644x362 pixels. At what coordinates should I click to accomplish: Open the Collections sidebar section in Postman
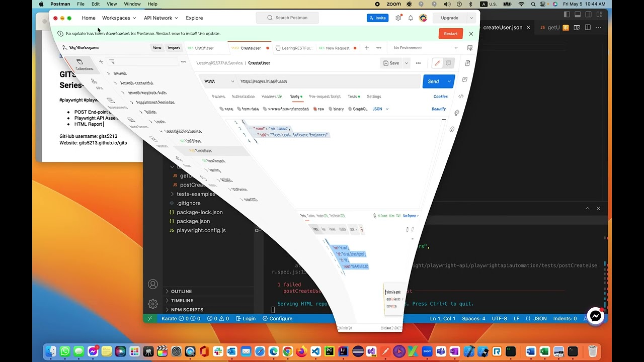tap(84, 65)
